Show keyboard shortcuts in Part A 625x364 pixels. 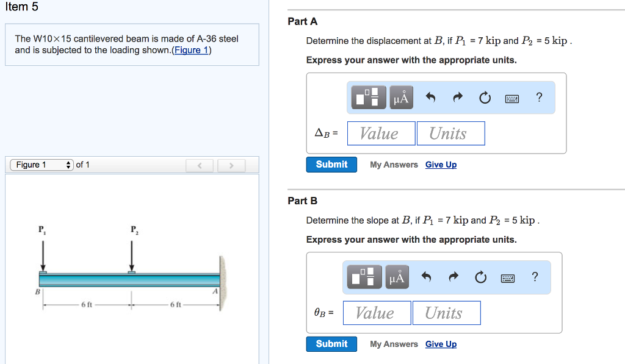512,98
